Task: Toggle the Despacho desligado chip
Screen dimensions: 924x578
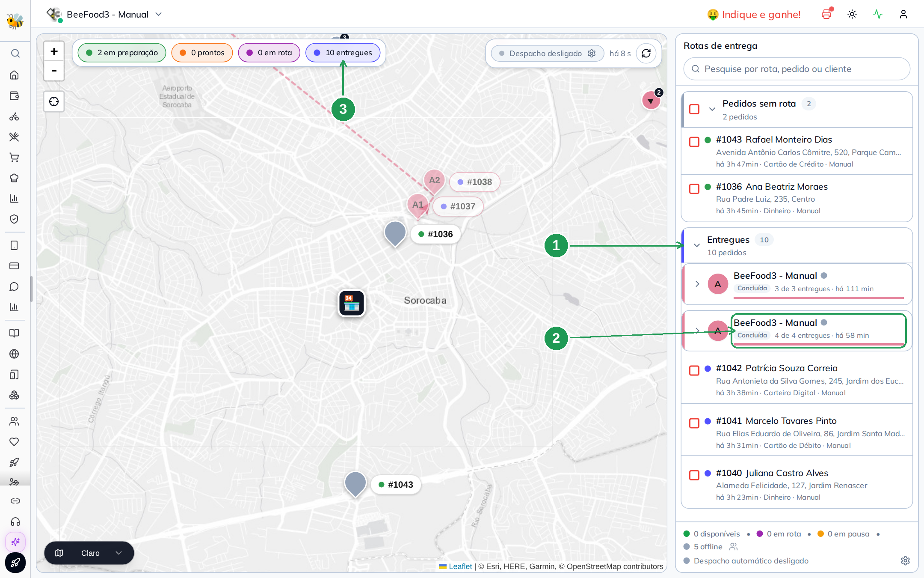Action: coord(547,54)
